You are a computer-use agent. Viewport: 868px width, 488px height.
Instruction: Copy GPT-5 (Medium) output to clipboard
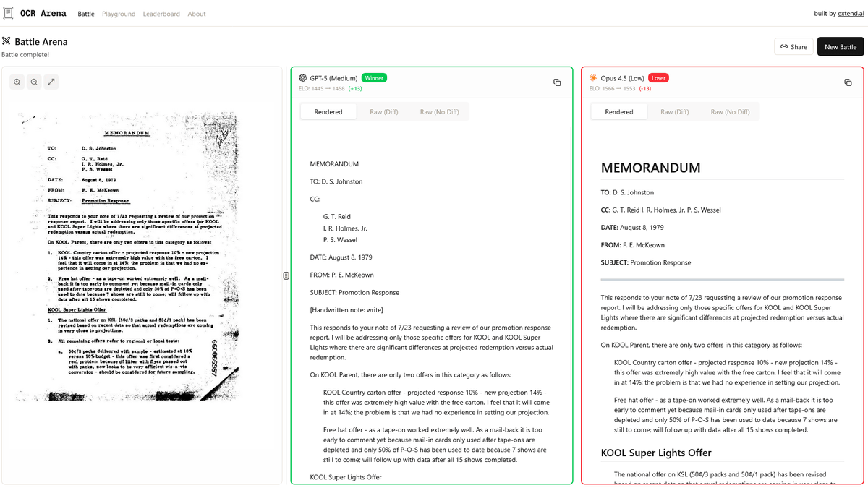tap(557, 82)
